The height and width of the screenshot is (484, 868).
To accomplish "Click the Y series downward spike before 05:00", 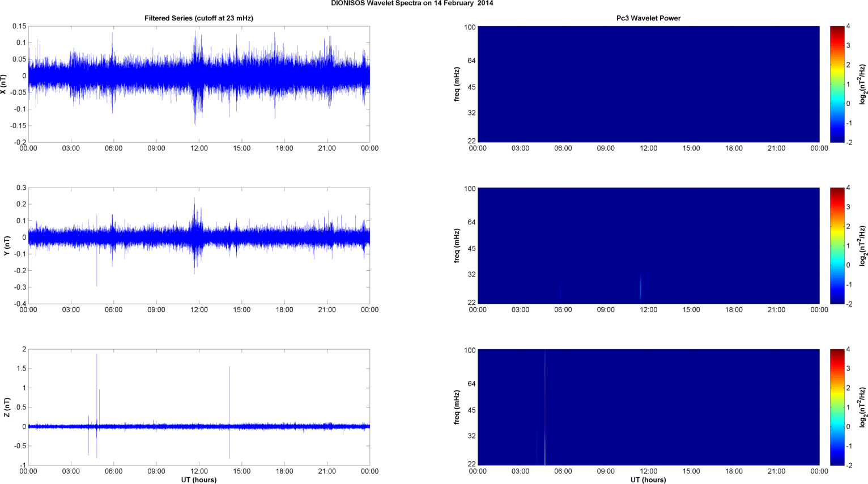I will click(96, 266).
